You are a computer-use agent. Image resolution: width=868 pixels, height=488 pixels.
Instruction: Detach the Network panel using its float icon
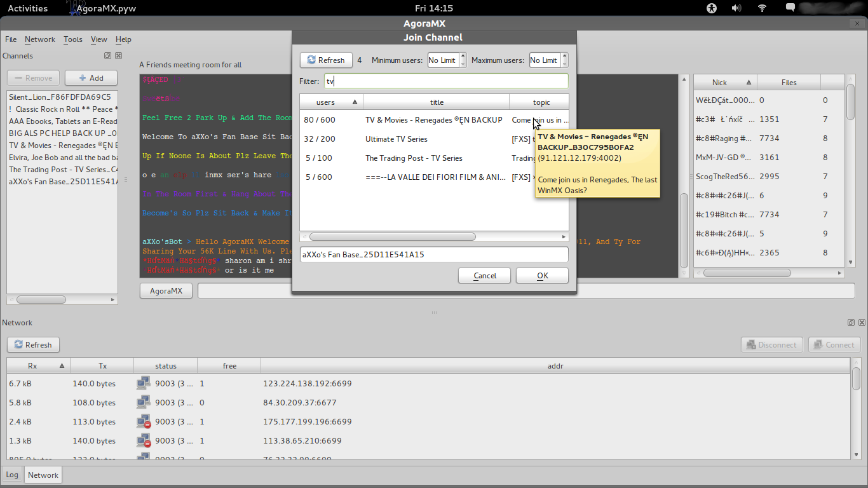pyautogui.click(x=851, y=323)
